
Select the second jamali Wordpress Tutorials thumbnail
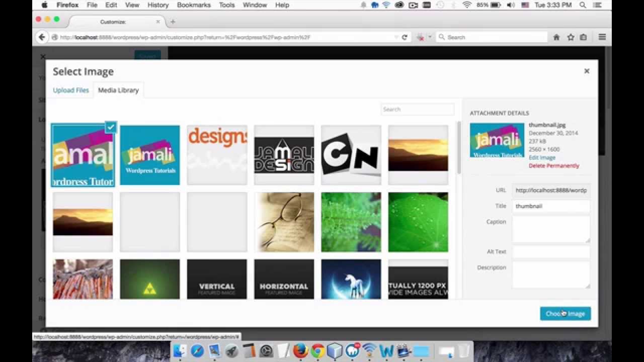[150, 155]
